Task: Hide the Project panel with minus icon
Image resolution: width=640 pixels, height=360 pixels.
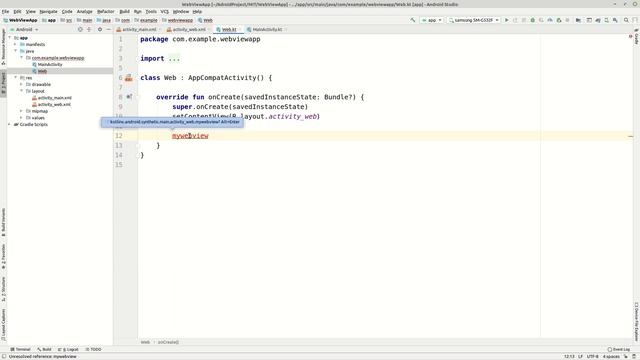Action: click(x=109, y=29)
